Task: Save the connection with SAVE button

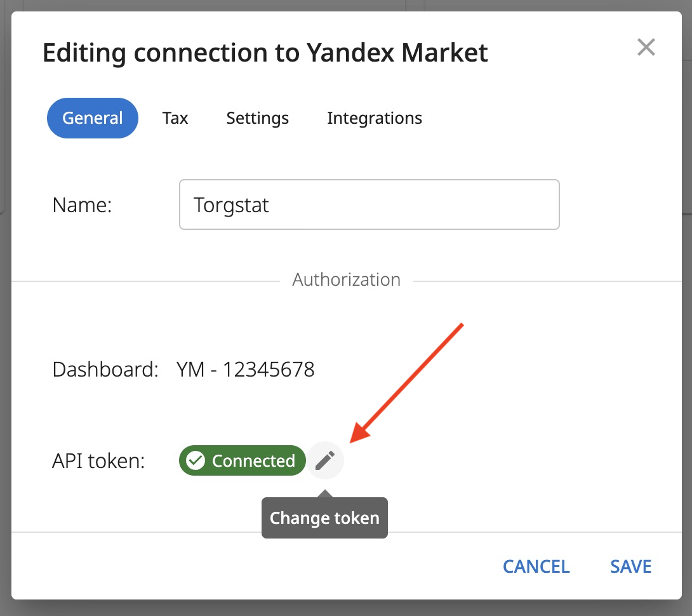Action: click(630, 566)
